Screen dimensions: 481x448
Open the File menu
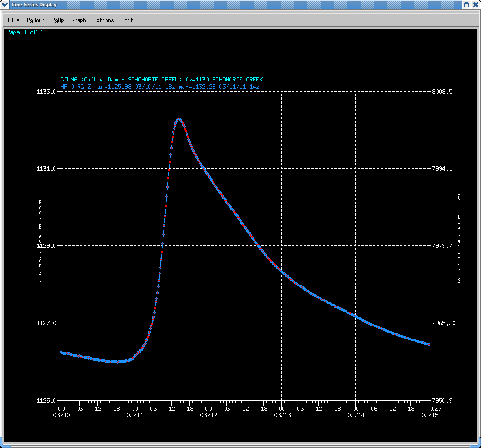13,20
